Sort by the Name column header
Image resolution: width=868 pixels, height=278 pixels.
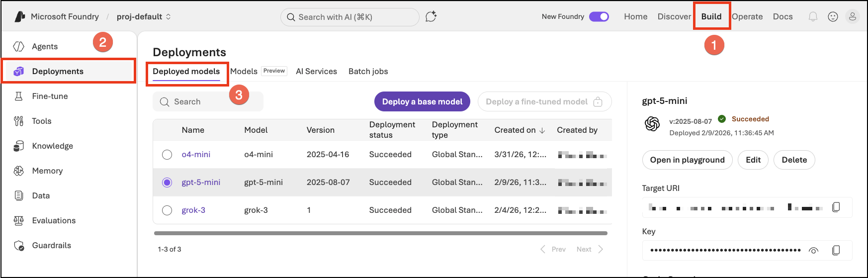click(x=193, y=130)
